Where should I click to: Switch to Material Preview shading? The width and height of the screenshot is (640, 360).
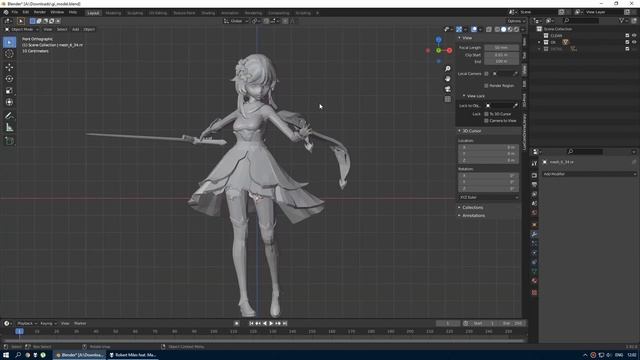(x=510, y=29)
